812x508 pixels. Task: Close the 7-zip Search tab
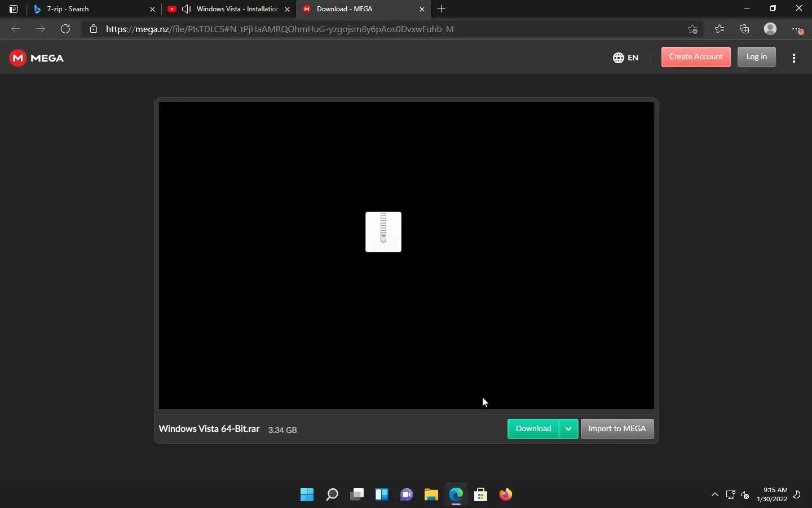(152, 9)
